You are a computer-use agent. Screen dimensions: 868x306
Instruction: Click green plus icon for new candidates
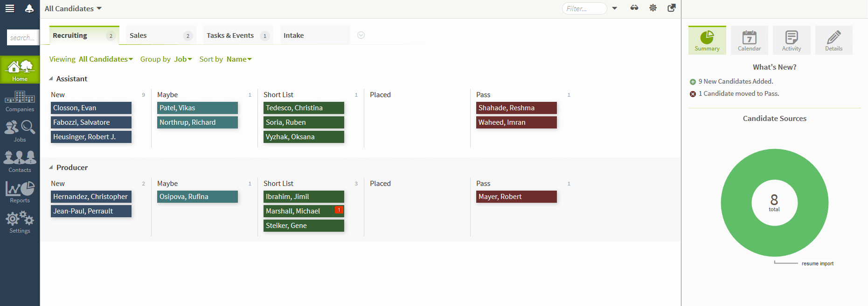[x=693, y=82]
